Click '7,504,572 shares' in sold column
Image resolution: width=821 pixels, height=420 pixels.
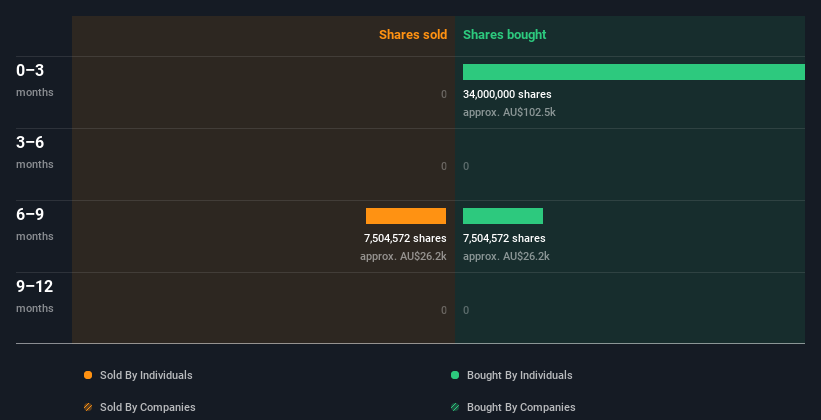tap(405, 238)
